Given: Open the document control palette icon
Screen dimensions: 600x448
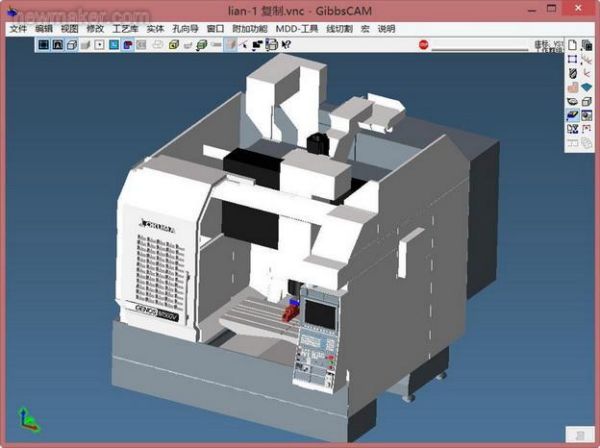Looking at the screenshot, I should 572,45.
